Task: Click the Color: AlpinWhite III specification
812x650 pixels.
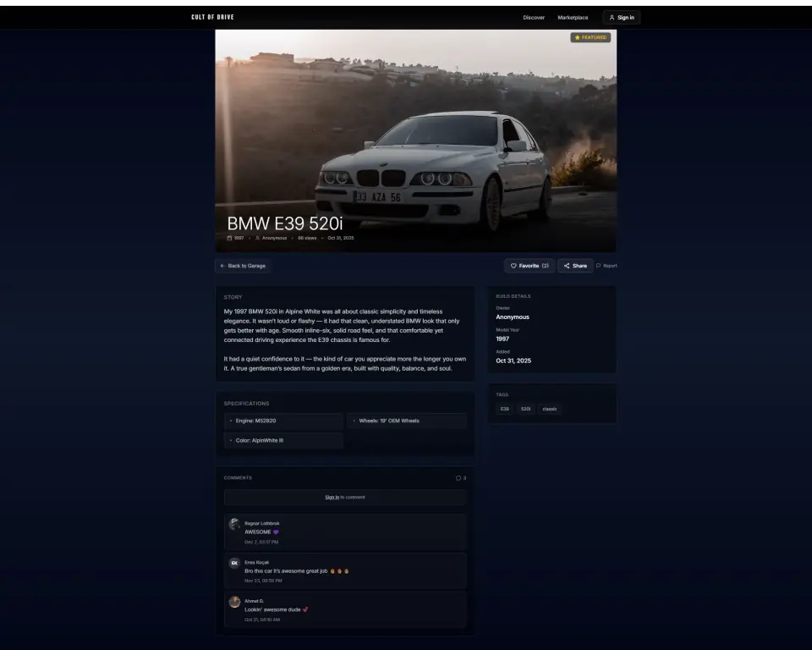Action: tap(284, 441)
